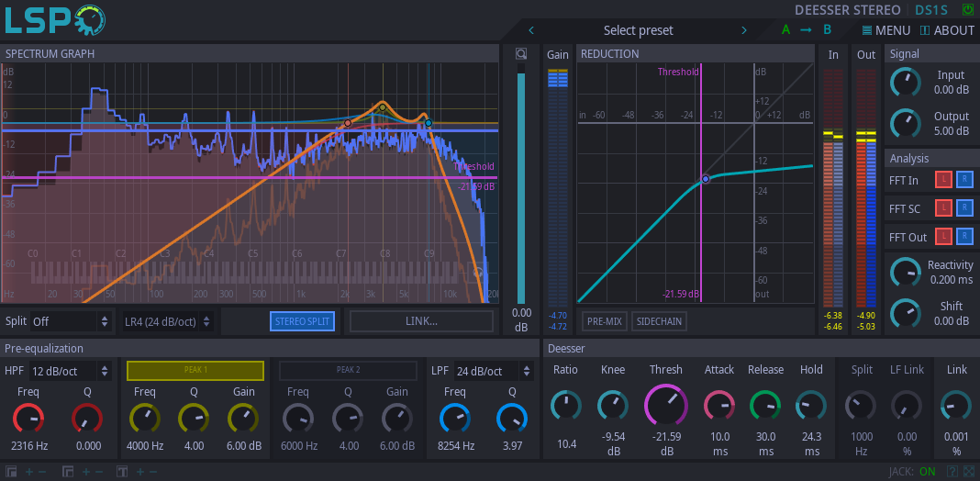Open the LR4 (24 dB/oct) crossover dropdown

click(168, 321)
